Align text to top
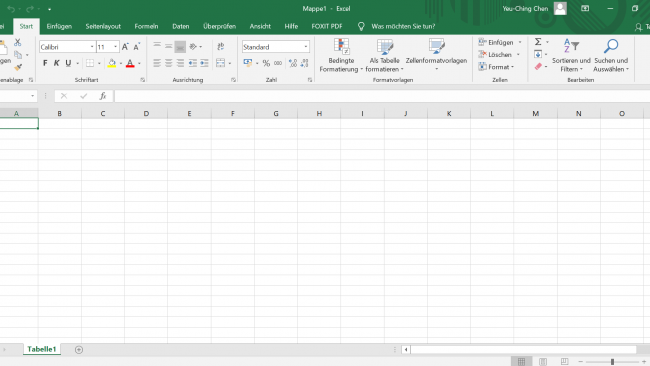Screen dimensions: 650x366 (x=157, y=46)
